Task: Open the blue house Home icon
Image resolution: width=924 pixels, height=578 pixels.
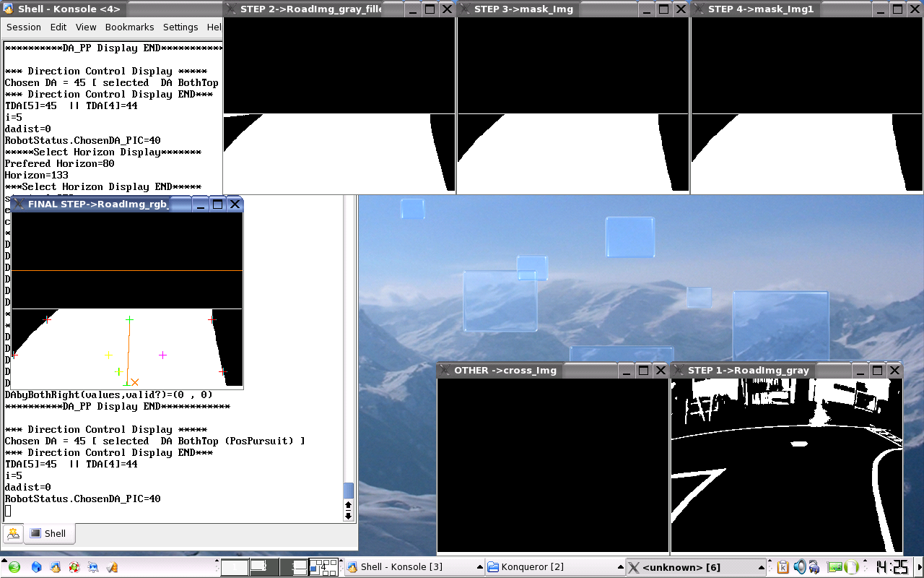Action: 37,567
